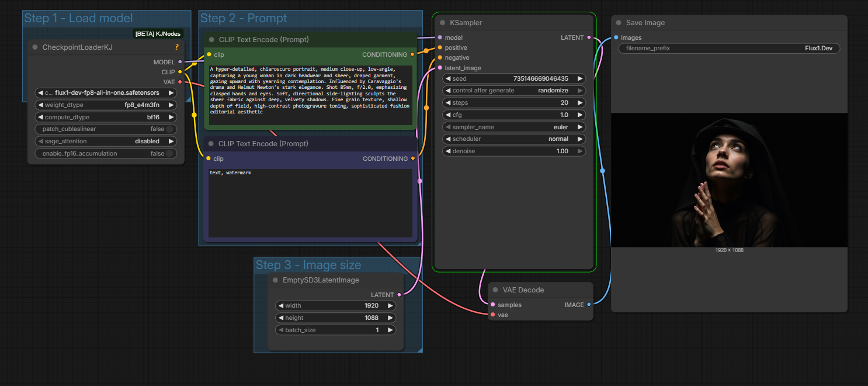Collapse the KSampler node via its title dot
The image size is (868, 386).
point(443,23)
